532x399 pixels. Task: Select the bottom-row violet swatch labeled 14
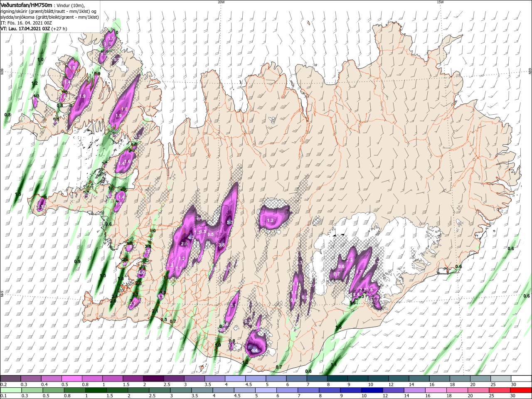coord(414,390)
